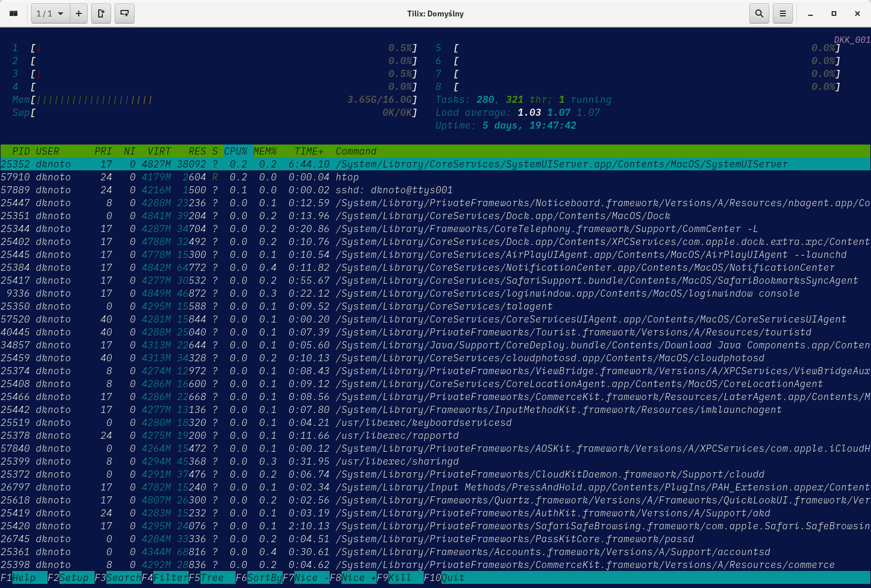Close the Tilix window
871x588 pixels.
click(857, 14)
